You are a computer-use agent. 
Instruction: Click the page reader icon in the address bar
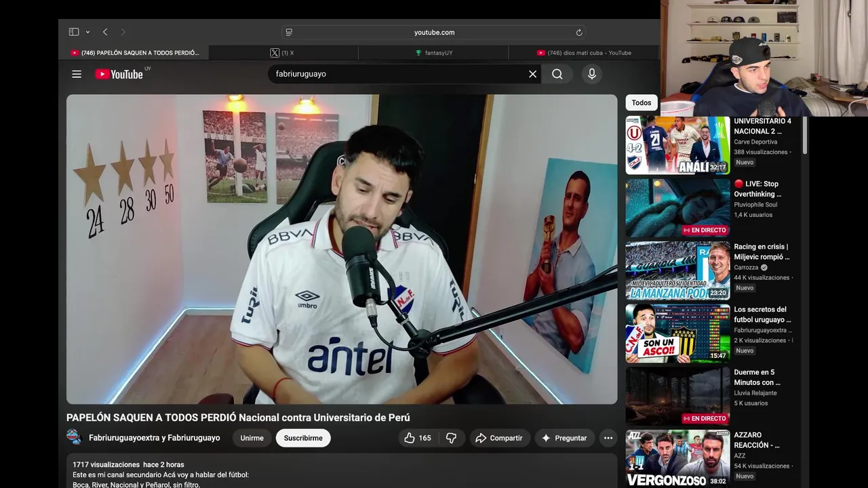tap(289, 32)
